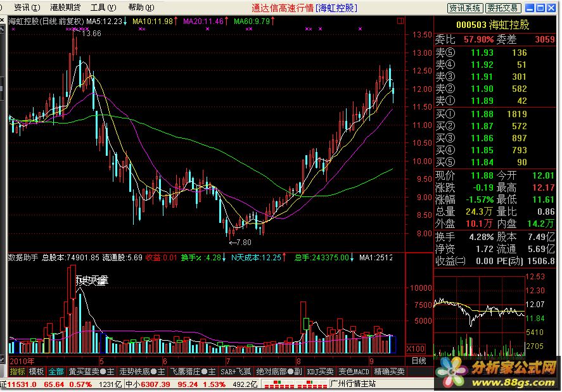This screenshot has width=562, height=392.
Task: Click the 内盘 value 14.2万
Action: 540,224
